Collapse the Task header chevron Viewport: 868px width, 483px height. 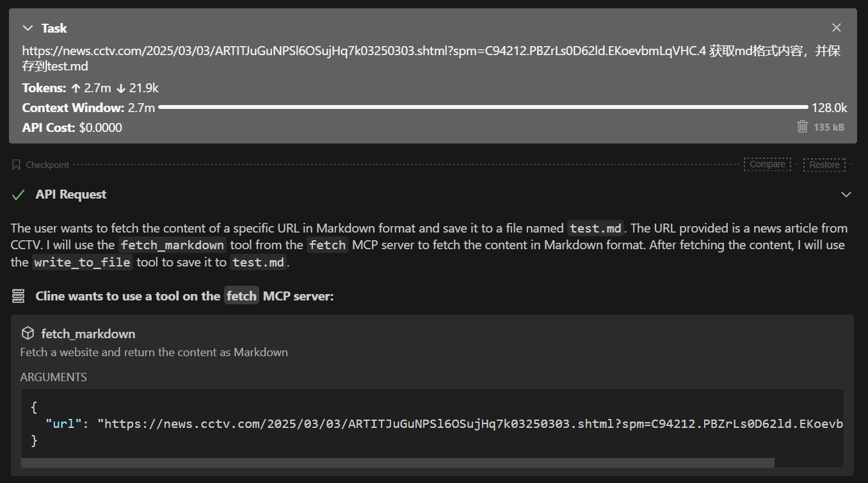coord(28,28)
